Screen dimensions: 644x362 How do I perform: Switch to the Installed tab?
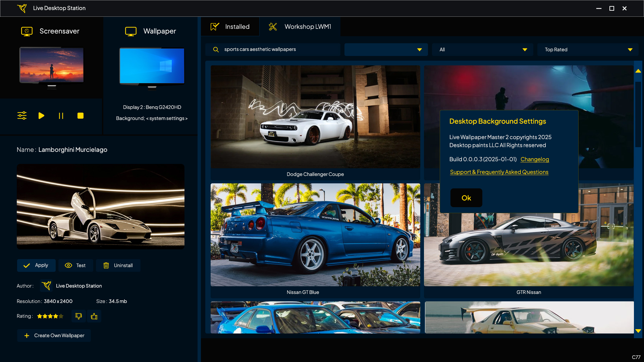[x=230, y=26]
